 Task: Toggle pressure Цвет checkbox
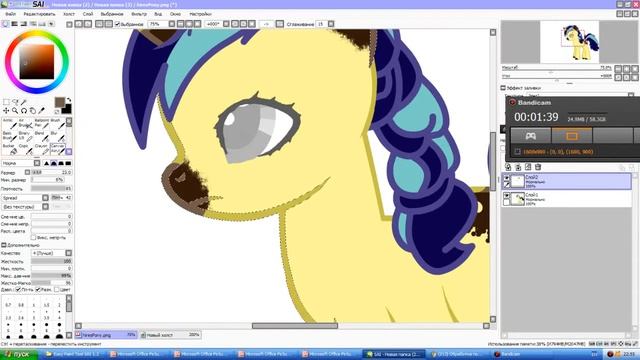click(57, 289)
